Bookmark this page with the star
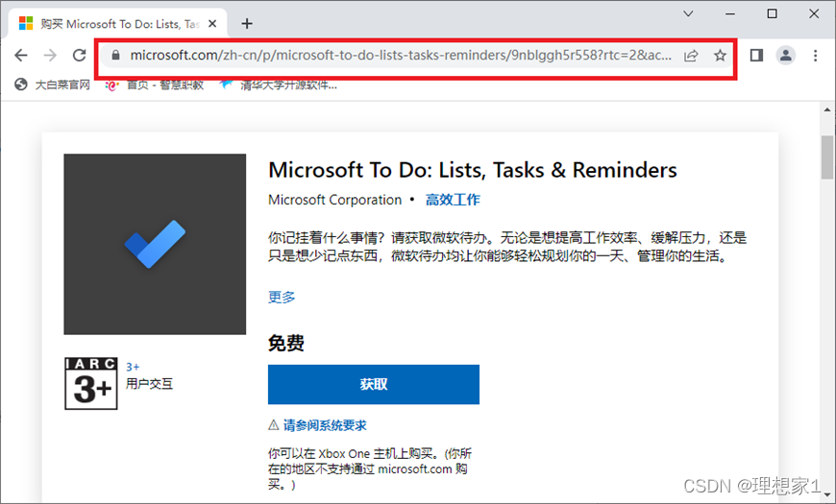Image resolution: width=836 pixels, height=504 pixels. tap(720, 56)
